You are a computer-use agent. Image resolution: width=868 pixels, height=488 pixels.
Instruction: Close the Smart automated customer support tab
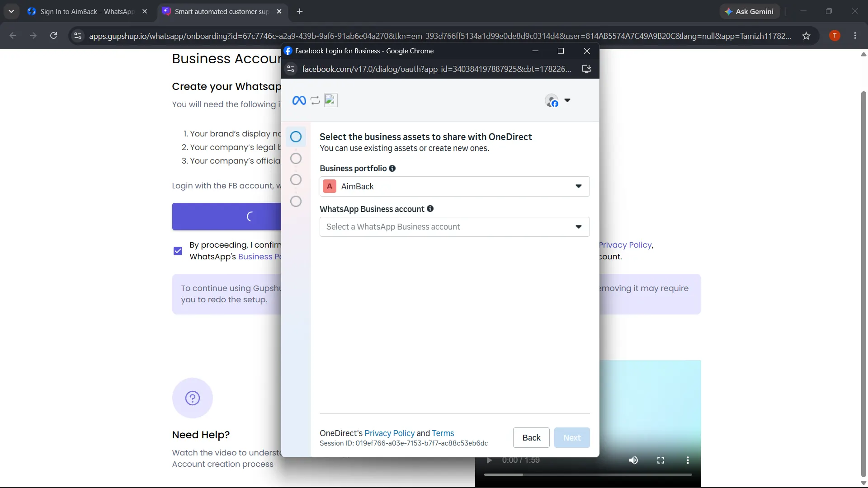[279, 11]
